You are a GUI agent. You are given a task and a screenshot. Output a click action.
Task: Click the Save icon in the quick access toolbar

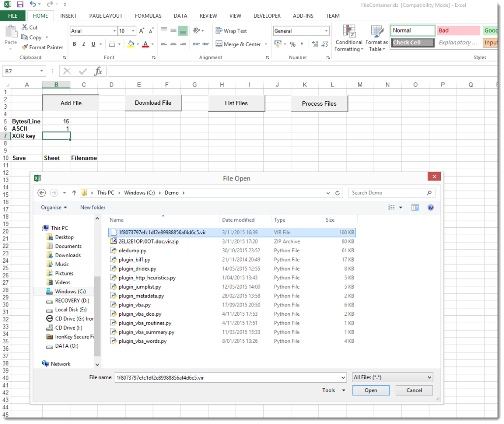tap(20, 4)
